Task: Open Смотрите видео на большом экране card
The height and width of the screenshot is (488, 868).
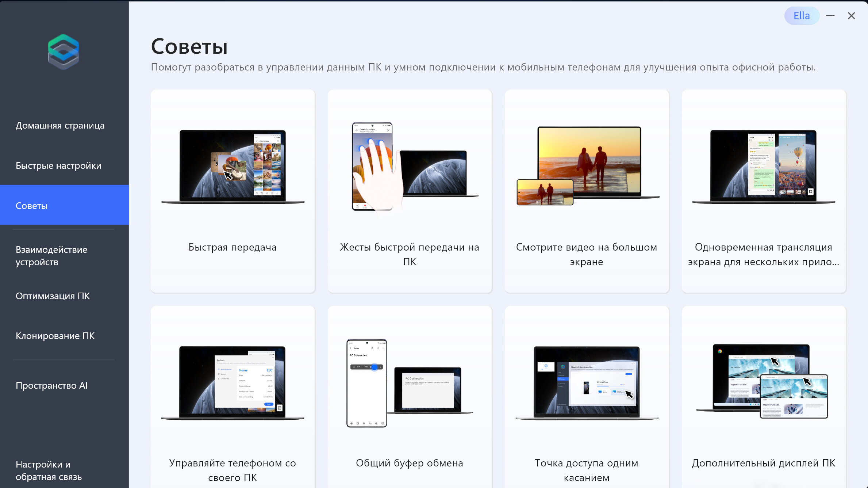Action: (587, 191)
